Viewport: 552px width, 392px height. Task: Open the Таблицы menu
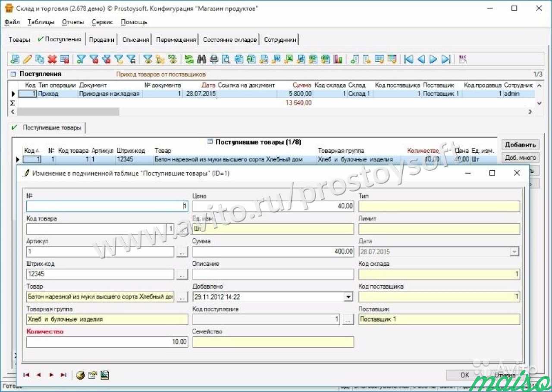(41, 22)
